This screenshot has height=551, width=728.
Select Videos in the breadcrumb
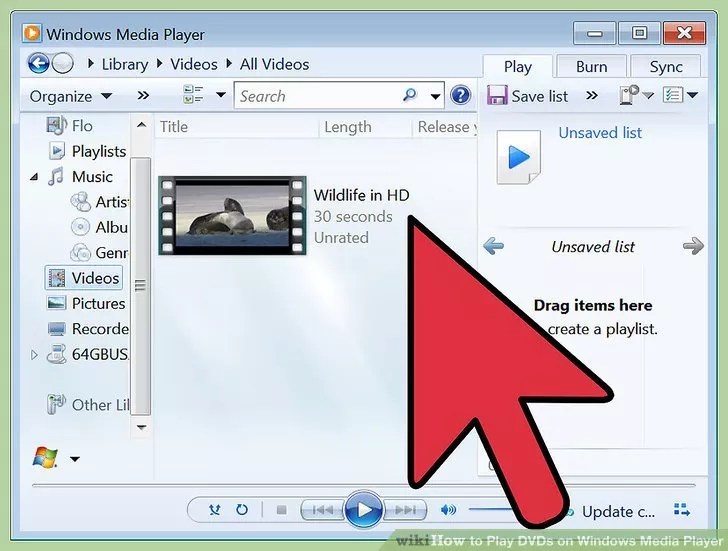[x=194, y=64]
